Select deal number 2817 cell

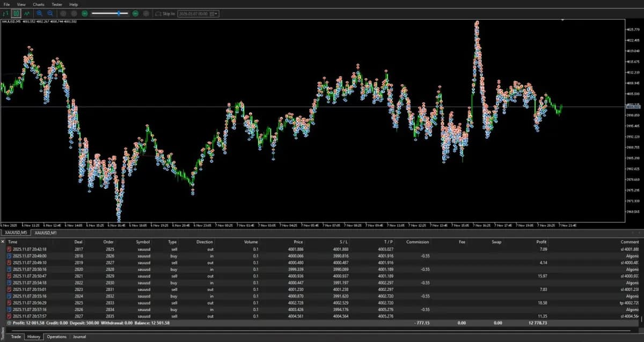(78, 249)
